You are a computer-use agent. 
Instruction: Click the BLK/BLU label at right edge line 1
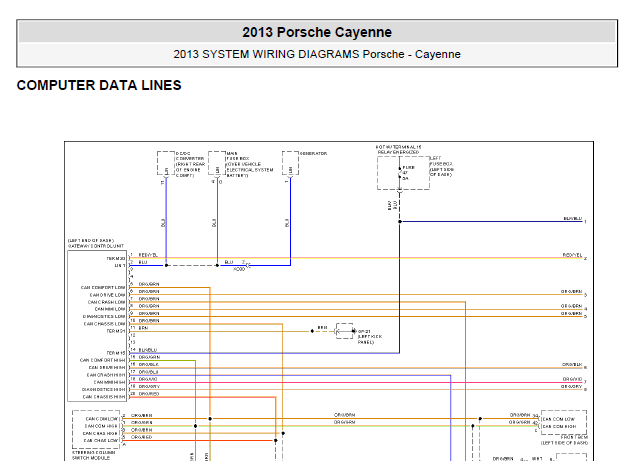(572, 219)
